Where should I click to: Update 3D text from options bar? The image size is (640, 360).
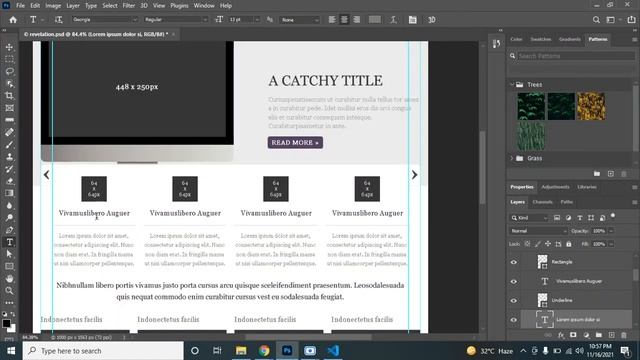tap(431, 20)
